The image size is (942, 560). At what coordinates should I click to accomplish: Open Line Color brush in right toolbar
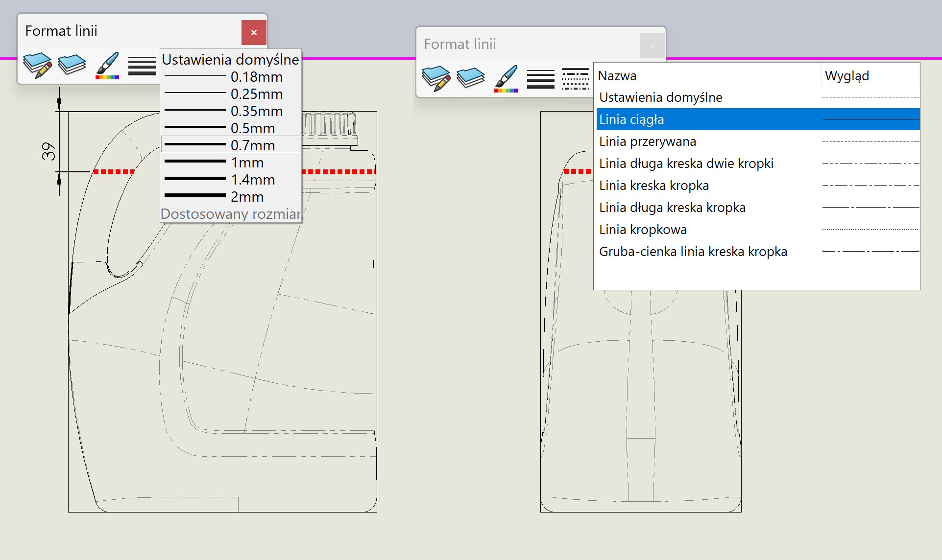coord(506,78)
